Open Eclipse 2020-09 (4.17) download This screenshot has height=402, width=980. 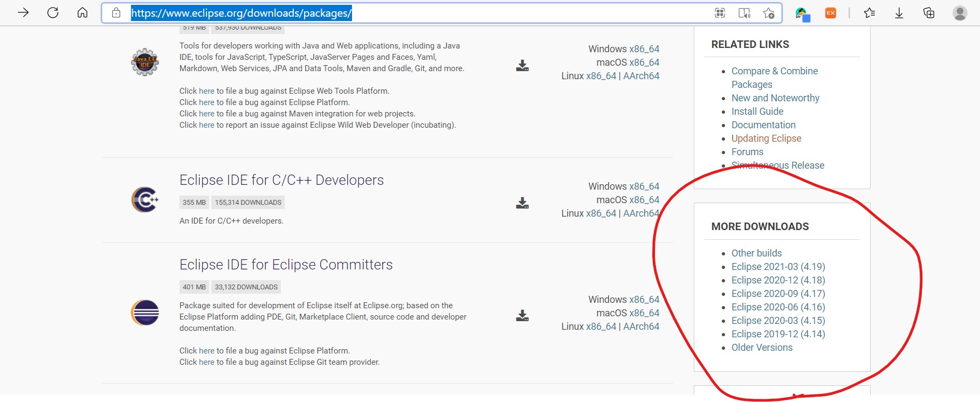pyautogui.click(x=778, y=294)
